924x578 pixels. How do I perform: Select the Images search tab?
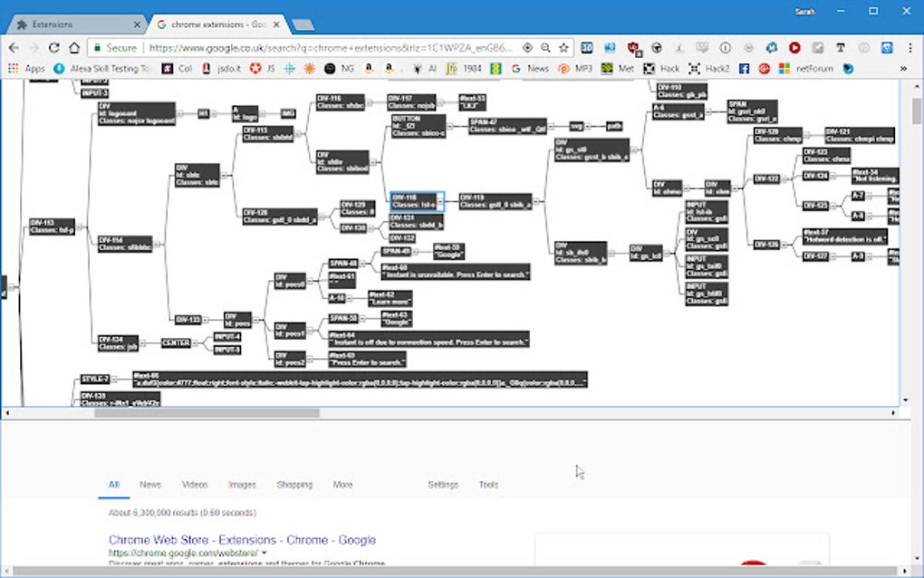[x=242, y=485]
